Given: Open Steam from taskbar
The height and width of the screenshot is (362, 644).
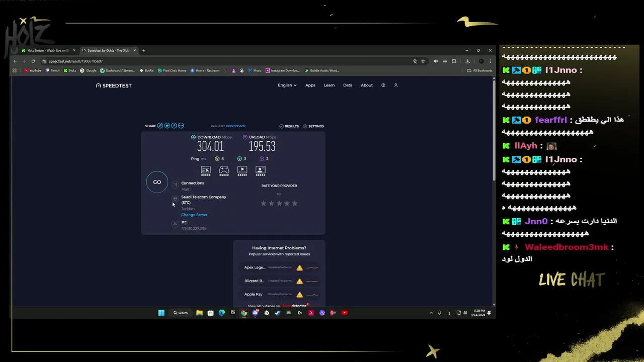Looking at the screenshot, I should coord(277,313).
